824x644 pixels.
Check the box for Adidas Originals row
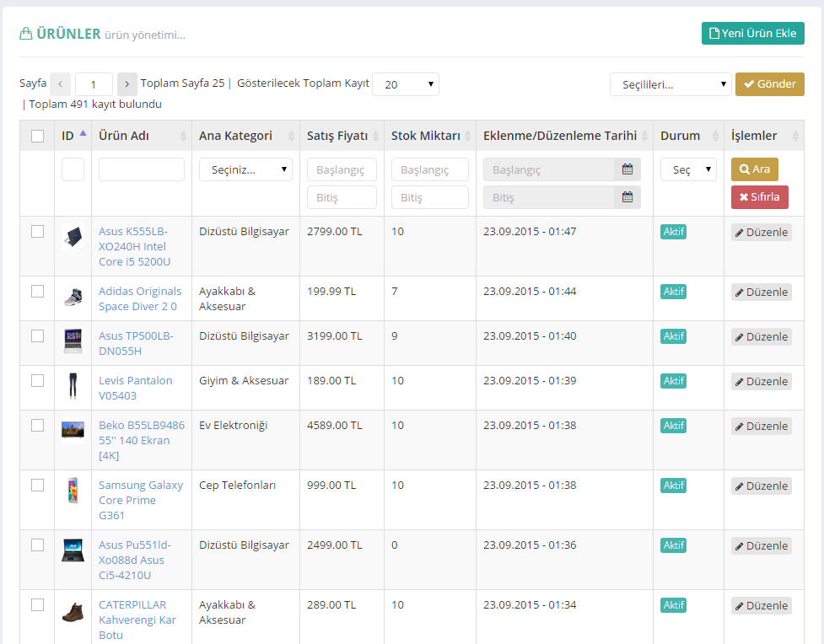37,291
